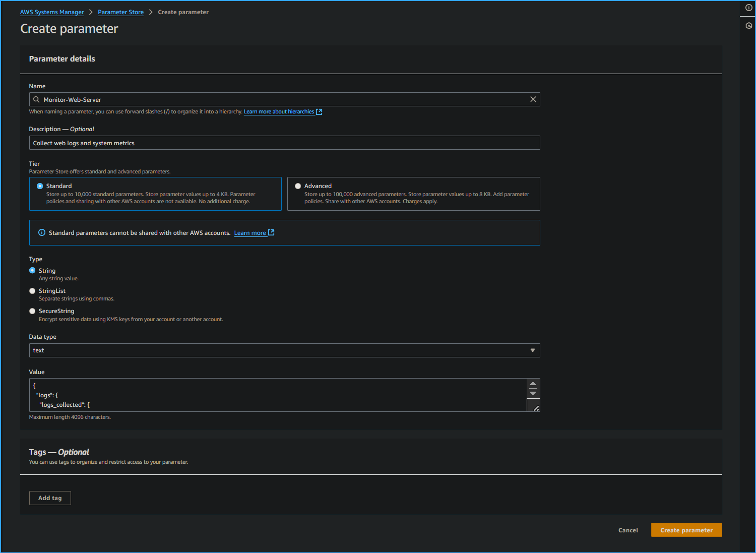
Task: Click inside the Description input field
Action: pyautogui.click(x=284, y=143)
